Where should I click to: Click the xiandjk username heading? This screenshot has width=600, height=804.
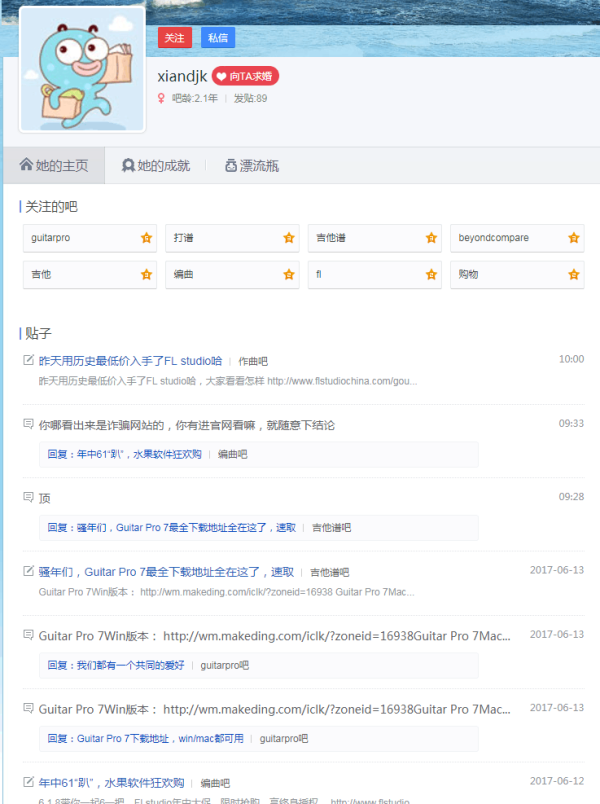(182, 76)
